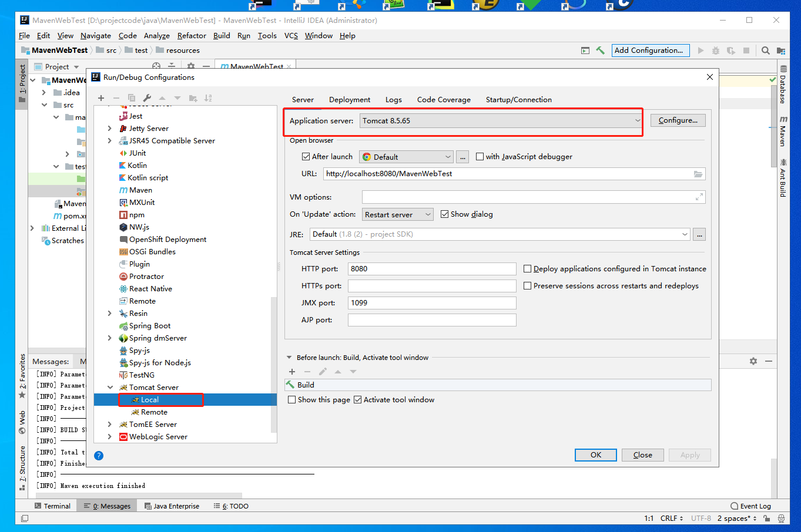Open the browser Default dropdown
Screen dimensions: 801x532
[406, 157]
